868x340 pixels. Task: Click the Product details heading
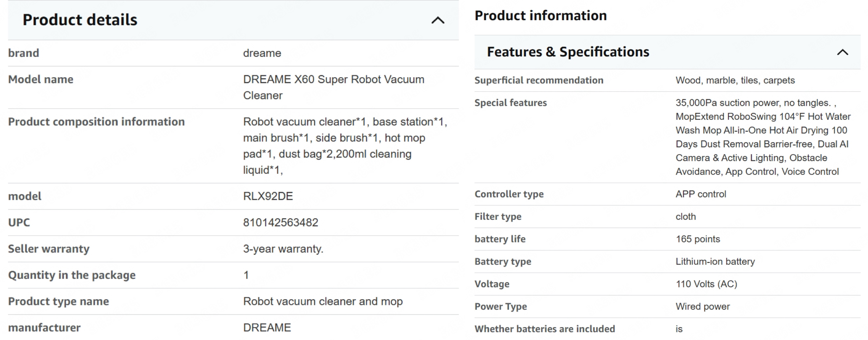80,20
